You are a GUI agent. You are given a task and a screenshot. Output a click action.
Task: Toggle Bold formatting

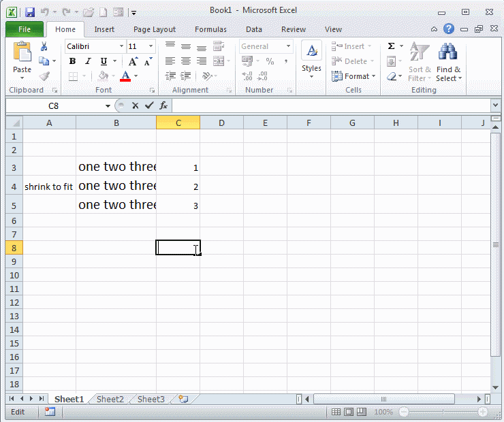(x=72, y=61)
